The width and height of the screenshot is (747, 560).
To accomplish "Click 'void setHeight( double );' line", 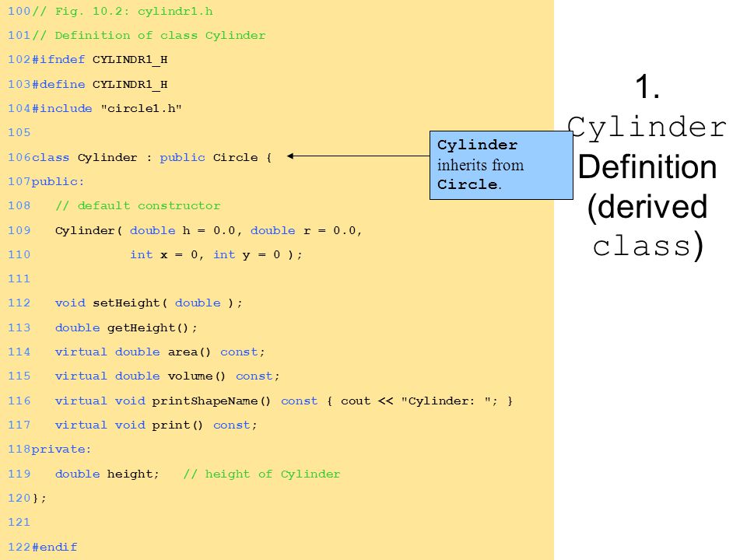I will click(149, 303).
